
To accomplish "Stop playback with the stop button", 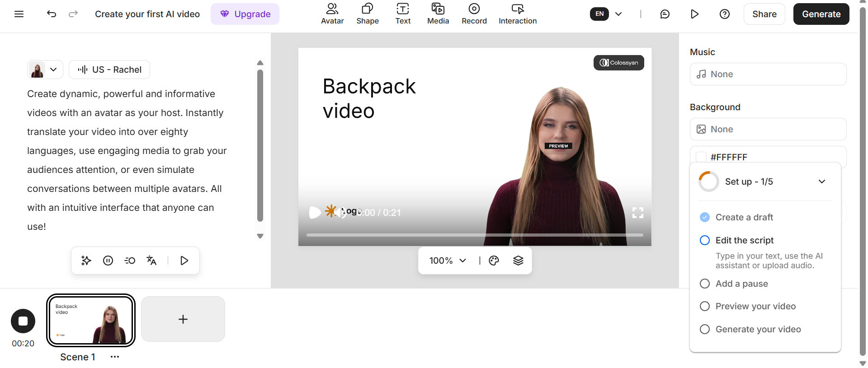I will [23, 321].
